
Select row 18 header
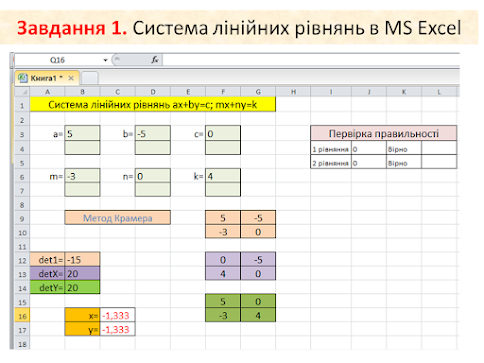[22, 344]
